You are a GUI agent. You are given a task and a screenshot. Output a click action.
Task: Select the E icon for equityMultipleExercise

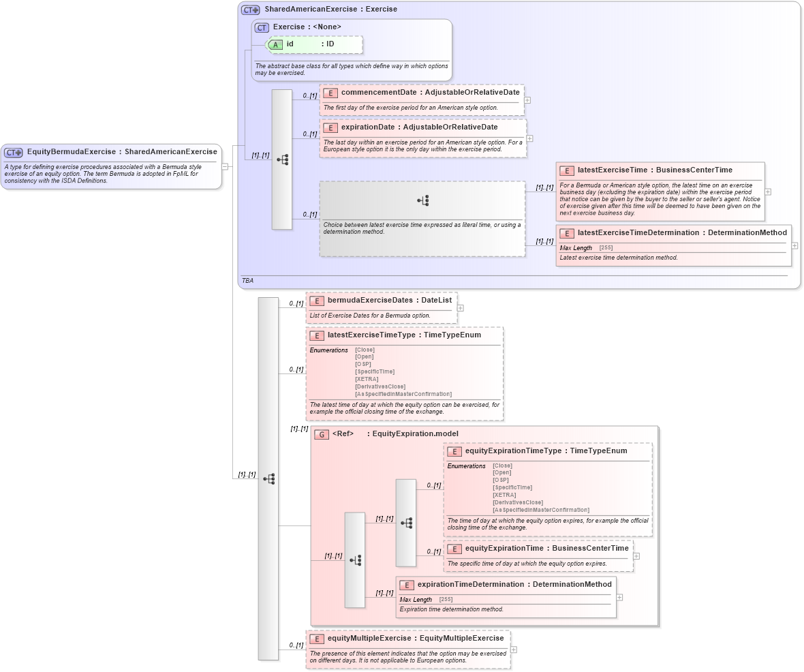pos(315,639)
